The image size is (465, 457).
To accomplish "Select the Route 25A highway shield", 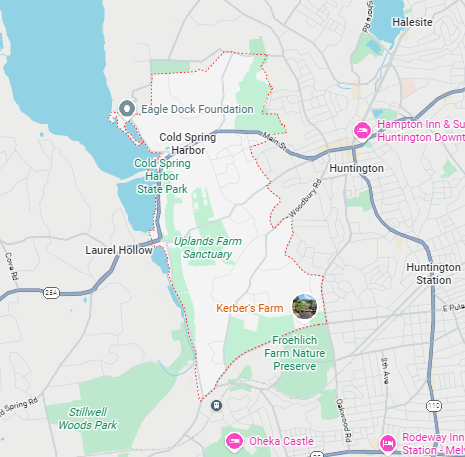I will 51,293.
